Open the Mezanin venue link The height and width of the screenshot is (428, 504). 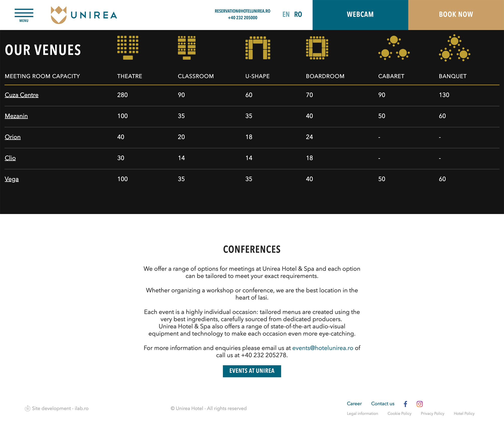16,116
